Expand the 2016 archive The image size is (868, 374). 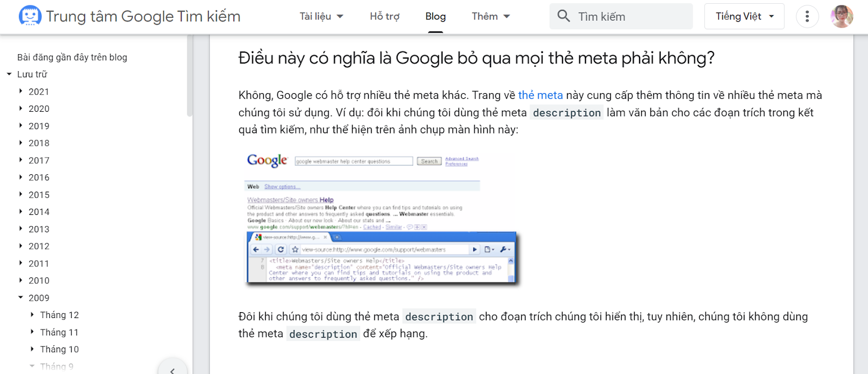21,177
